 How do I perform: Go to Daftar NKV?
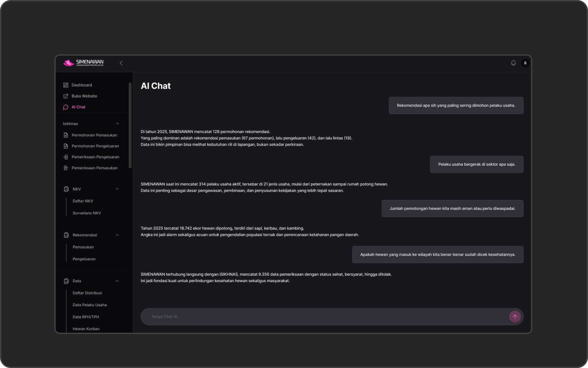tap(83, 201)
